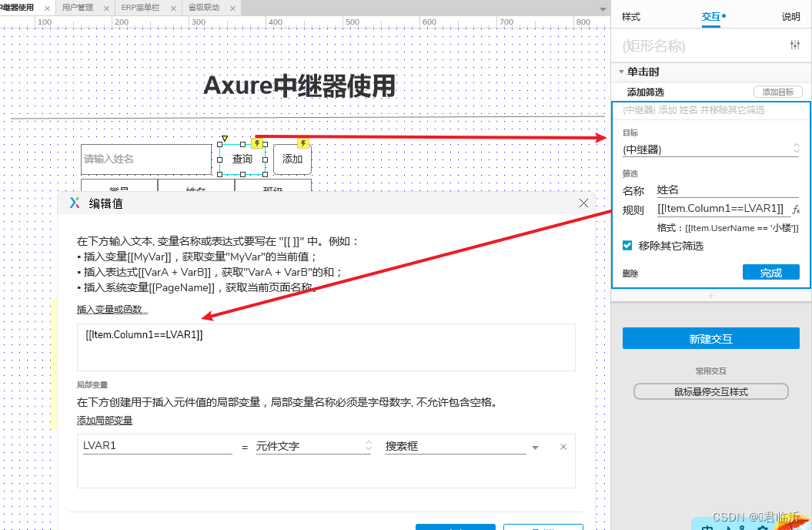The width and height of the screenshot is (812, 530).
Task: Close the 编辑值 dialog
Action: tap(583, 203)
